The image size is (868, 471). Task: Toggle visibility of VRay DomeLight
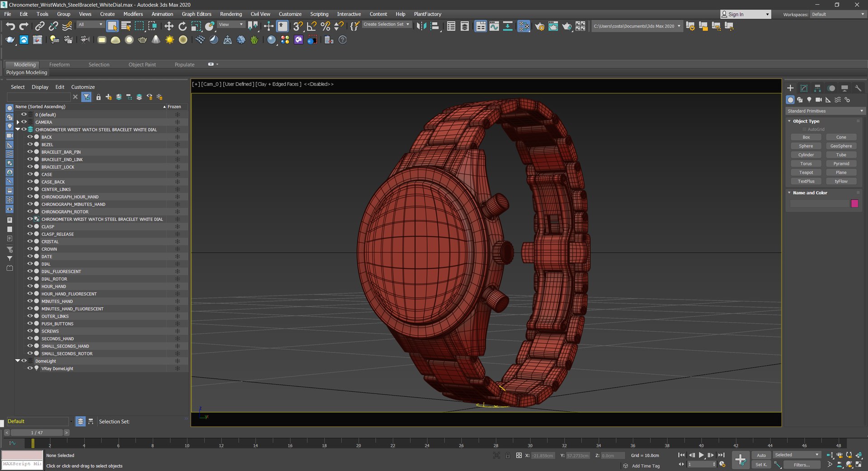30,368
